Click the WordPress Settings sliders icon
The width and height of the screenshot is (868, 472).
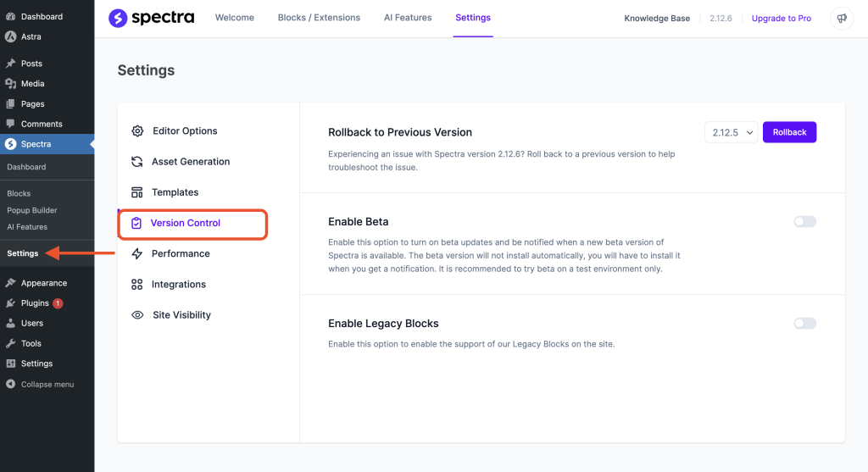click(x=10, y=364)
